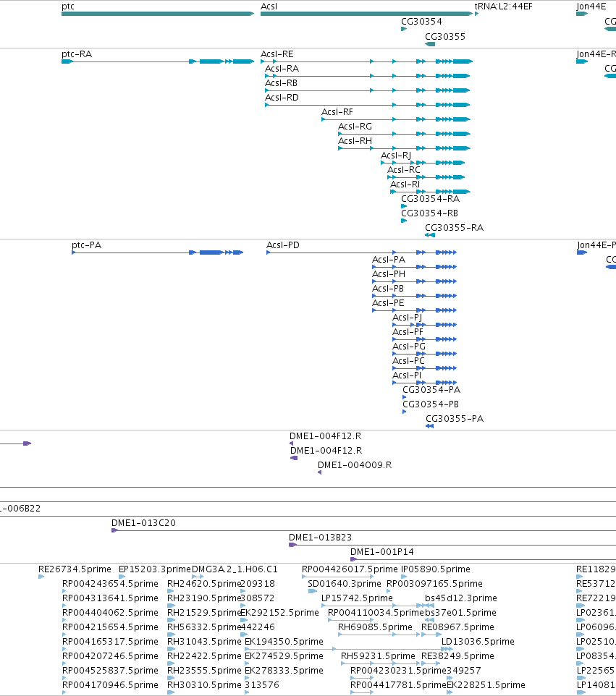
Task: Select the RH30310.5prime EST label
Action: (x=204, y=685)
